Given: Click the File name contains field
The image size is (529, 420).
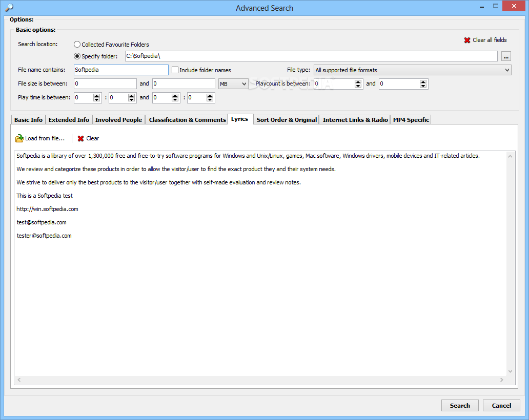Looking at the screenshot, I should 121,70.
